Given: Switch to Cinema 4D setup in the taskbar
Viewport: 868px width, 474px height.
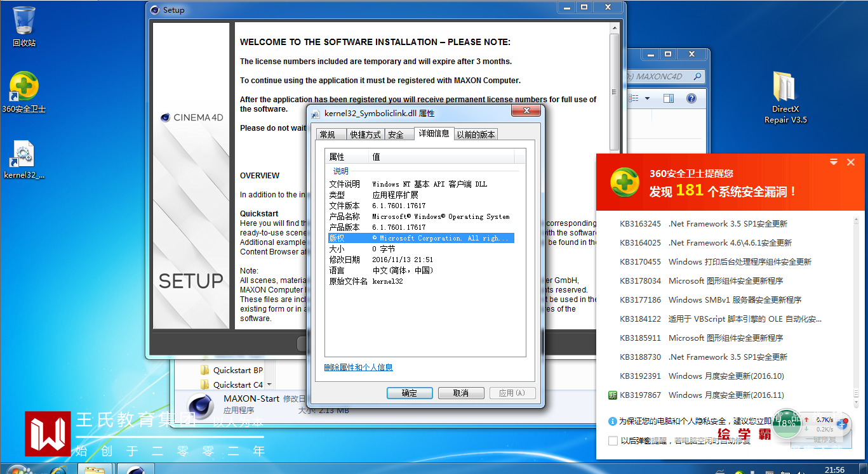Looking at the screenshot, I should coord(135,470).
